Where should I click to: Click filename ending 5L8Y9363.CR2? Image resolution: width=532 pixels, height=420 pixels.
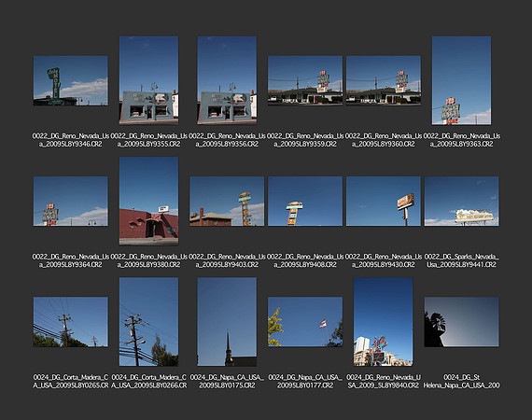pyautogui.click(x=461, y=140)
